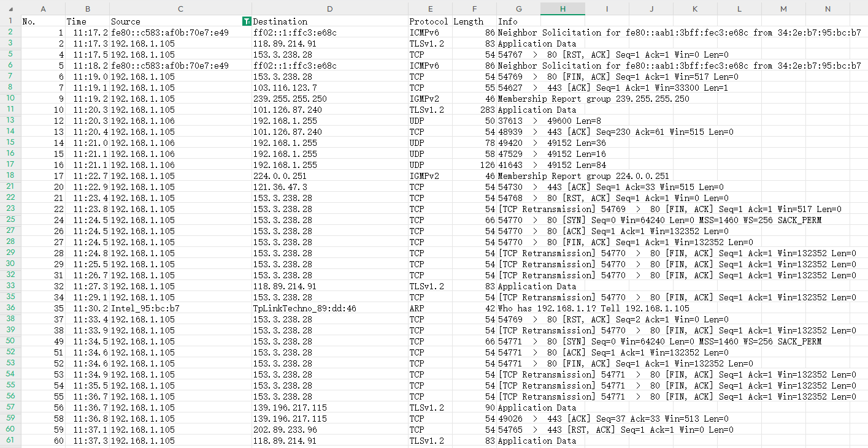Select the destination cell 239.255.255.250
868x448 pixels.
(329, 99)
